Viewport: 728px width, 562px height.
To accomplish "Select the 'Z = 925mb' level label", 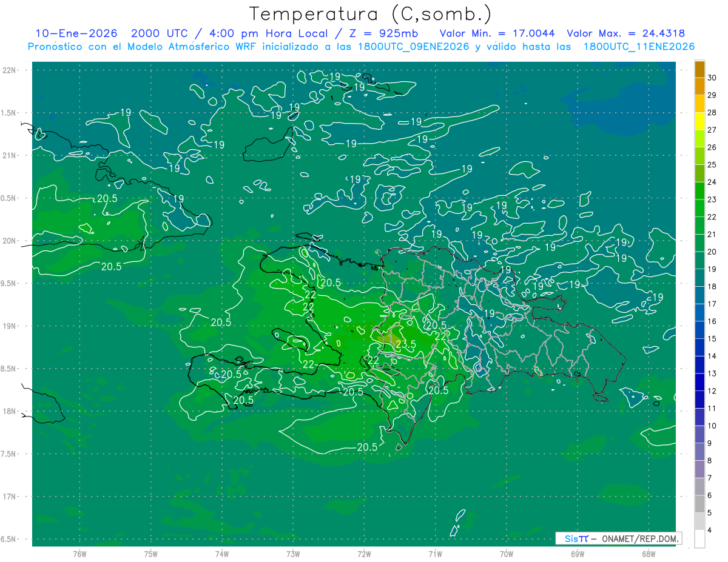I will pyautogui.click(x=383, y=33).
